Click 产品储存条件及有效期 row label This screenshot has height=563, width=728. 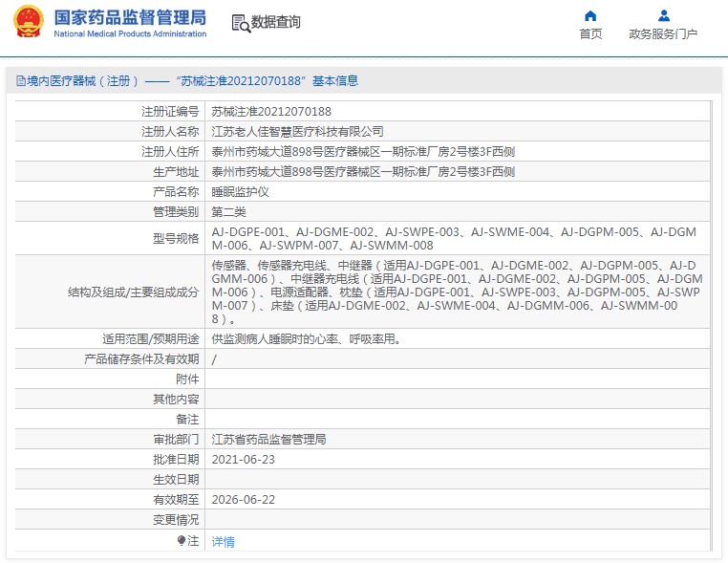[x=141, y=359]
